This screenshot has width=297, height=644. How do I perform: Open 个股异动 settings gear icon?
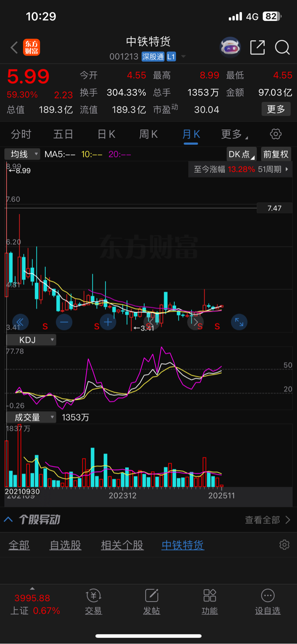[284, 545]
